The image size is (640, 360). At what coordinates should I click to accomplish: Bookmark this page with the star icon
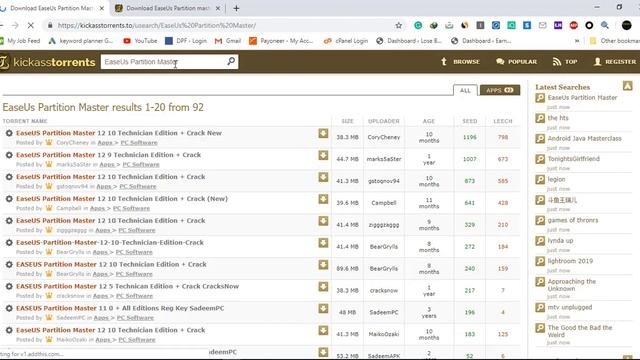398,25
